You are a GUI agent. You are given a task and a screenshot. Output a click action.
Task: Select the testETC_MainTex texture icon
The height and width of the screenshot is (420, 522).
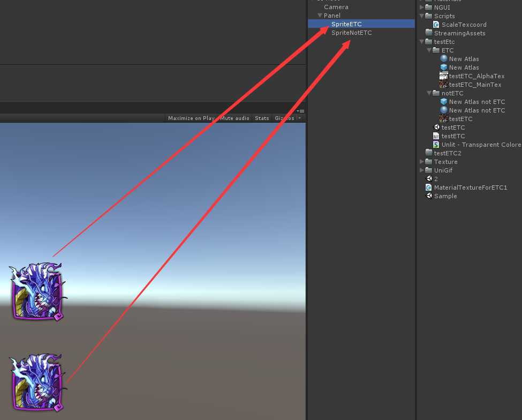[443, 85]
